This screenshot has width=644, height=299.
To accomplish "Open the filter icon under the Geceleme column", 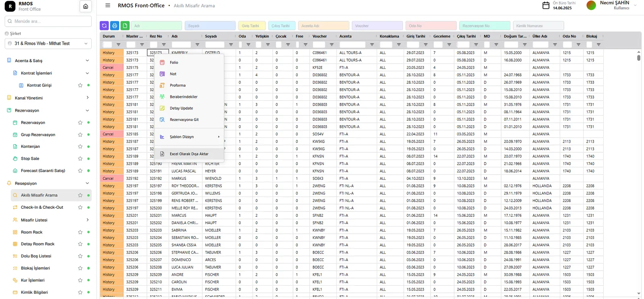I will (x=449, y=45).
